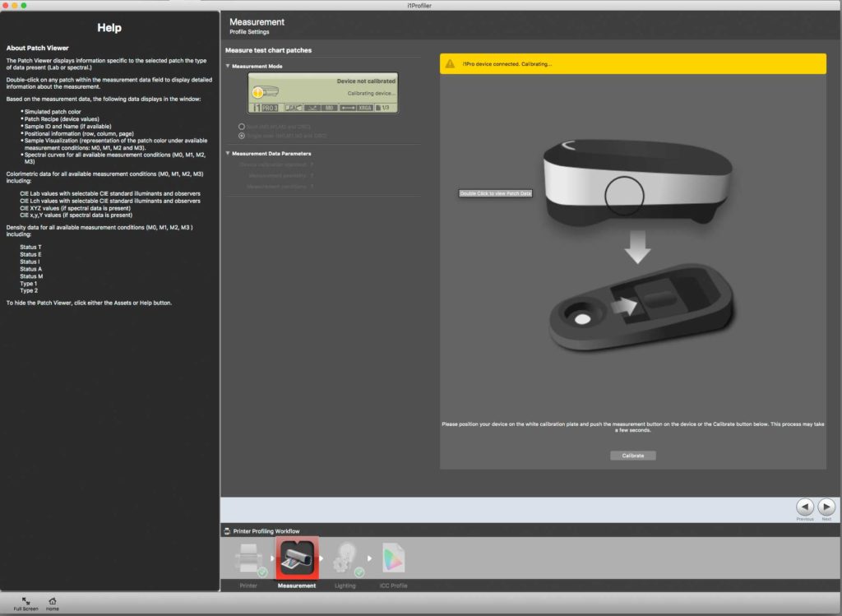The image size is (842, 616).
Task: Click the Measure test chart patches heading
Action: click(268, 50)
